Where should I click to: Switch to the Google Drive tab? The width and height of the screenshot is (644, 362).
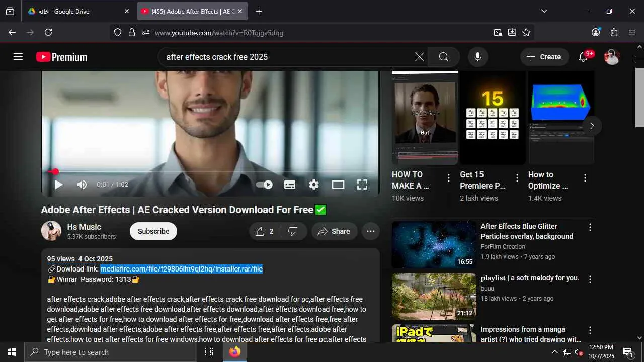click(78, 11)
